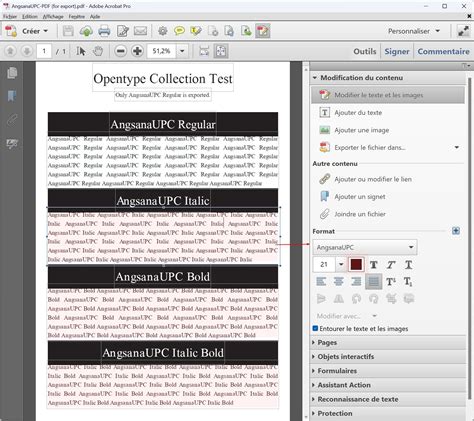474x421 pixels.
Task: Choose the selection arrow tool
Action: tap(81, 51)
